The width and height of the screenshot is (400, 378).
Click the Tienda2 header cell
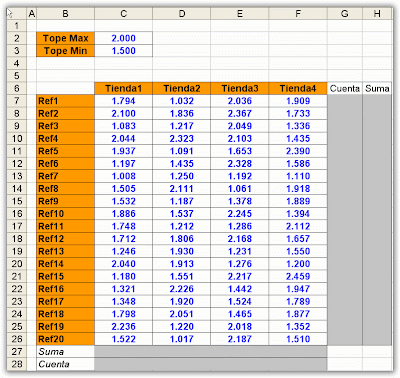(x=182, y=88)
